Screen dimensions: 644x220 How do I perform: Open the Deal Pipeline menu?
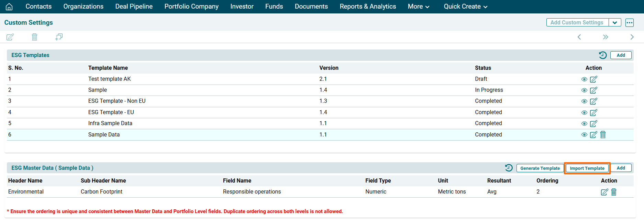click(x=134, y=7)
